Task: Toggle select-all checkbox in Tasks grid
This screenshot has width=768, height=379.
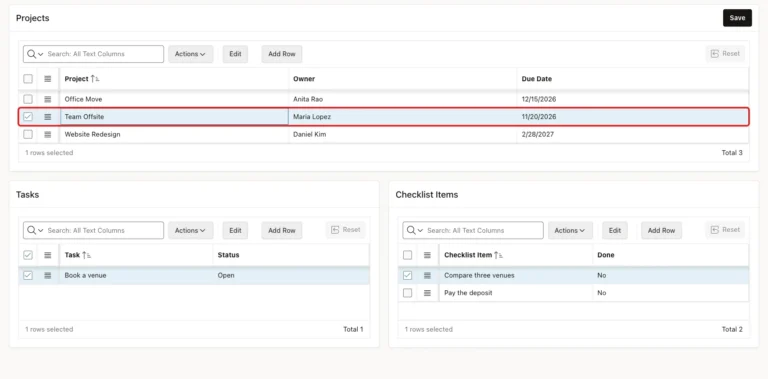Action: click(28, 255)
